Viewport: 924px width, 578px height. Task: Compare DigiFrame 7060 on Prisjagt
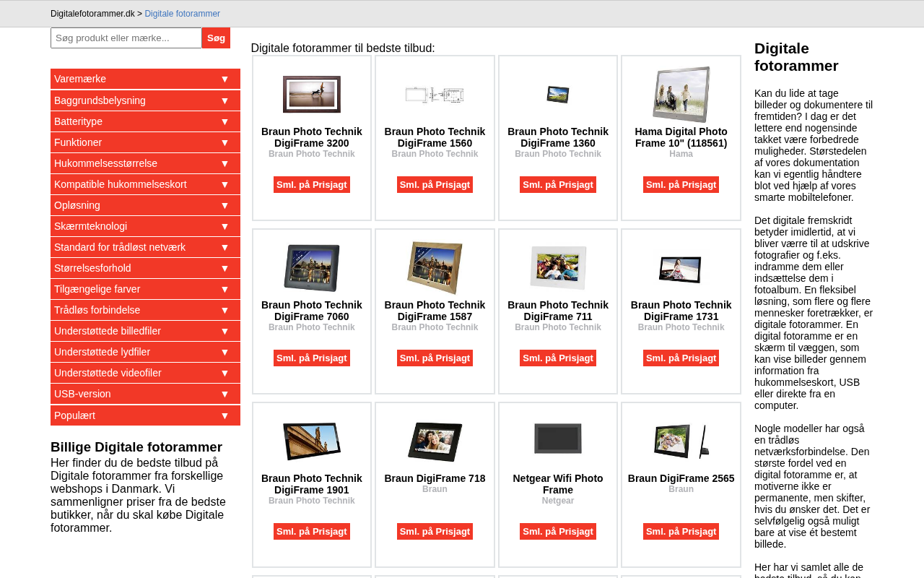click(x=312, y=358)
